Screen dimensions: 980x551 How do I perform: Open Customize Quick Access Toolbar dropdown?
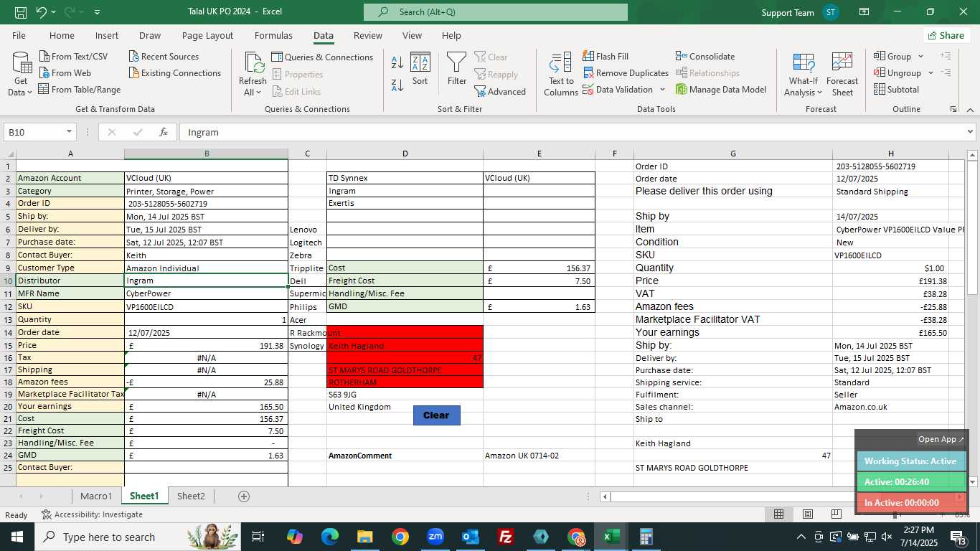pos(97,12)
